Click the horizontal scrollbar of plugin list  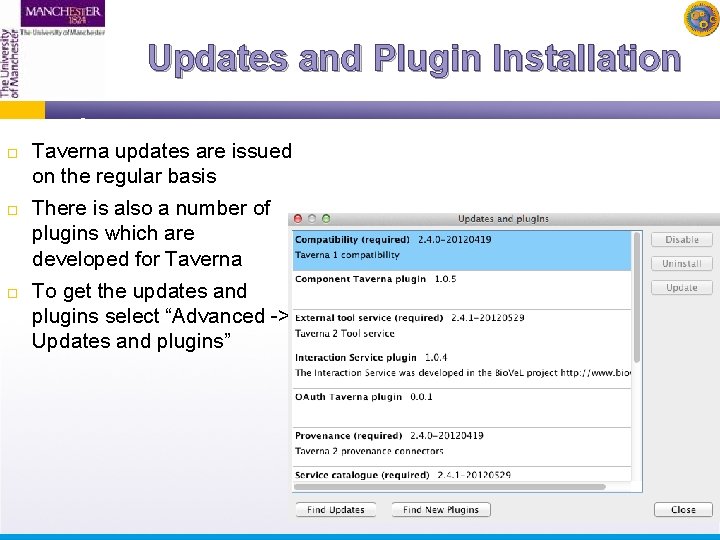pos(450,487)
